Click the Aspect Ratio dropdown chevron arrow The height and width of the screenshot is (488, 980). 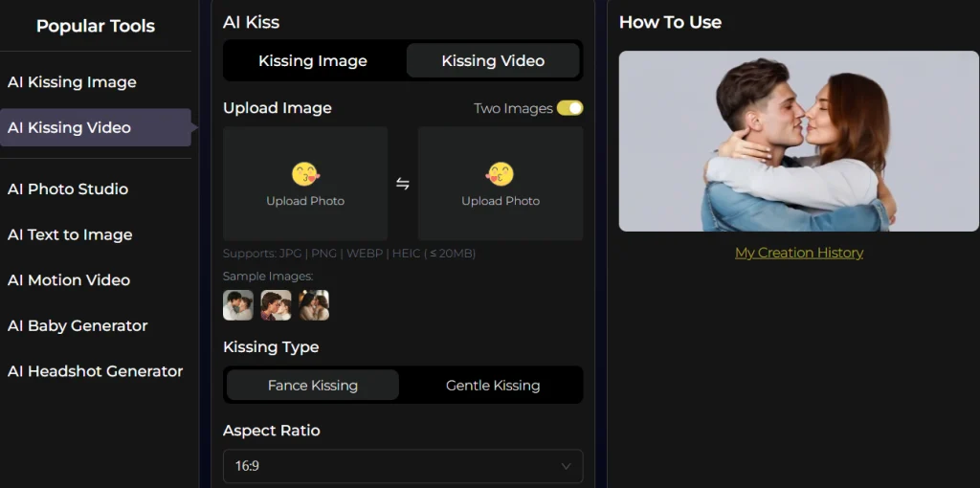(566, 466)
